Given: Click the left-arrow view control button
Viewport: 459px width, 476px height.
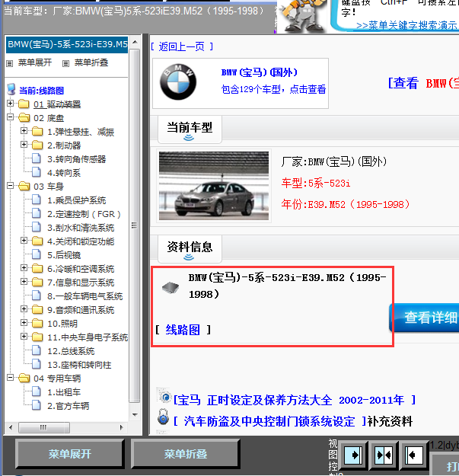Looking at the screenshot, I should pyautogui.click(x=413, y=455).
